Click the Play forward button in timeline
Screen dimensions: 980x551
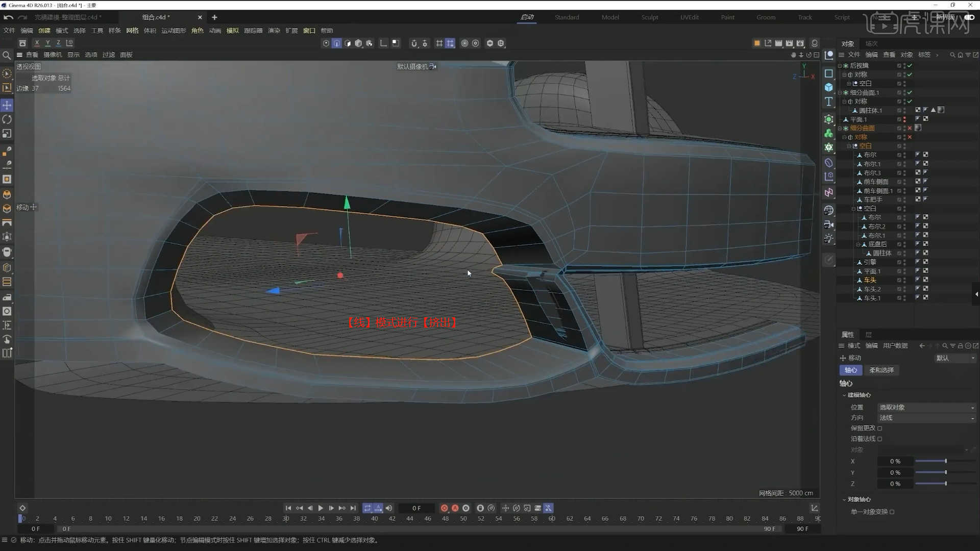click(321, 508)
